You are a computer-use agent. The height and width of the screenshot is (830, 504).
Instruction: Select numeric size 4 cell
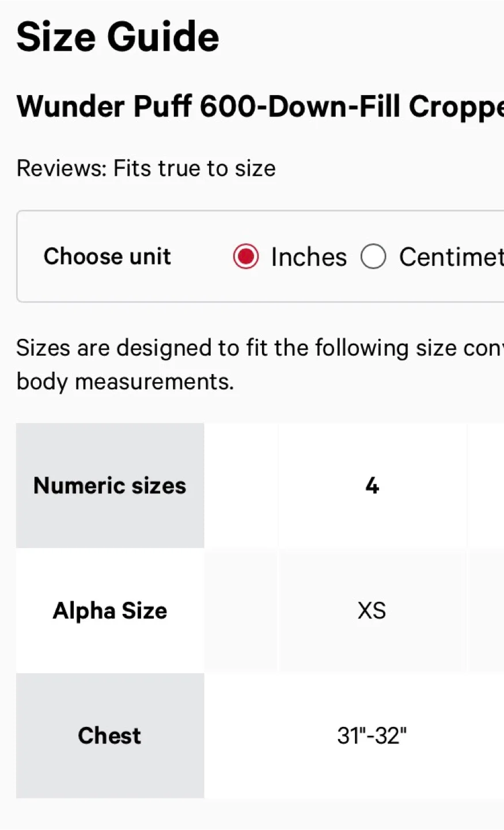coord(372,485)
